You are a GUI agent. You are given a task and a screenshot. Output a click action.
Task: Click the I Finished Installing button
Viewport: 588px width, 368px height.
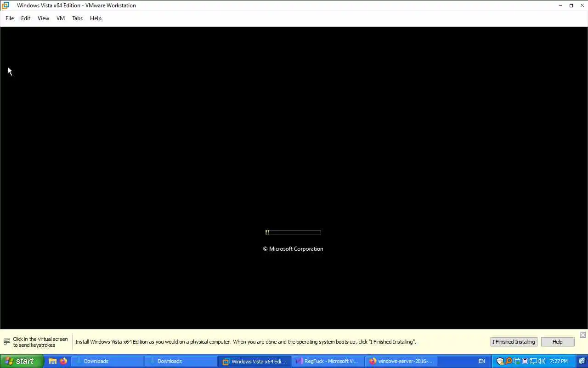pos(514,342)
